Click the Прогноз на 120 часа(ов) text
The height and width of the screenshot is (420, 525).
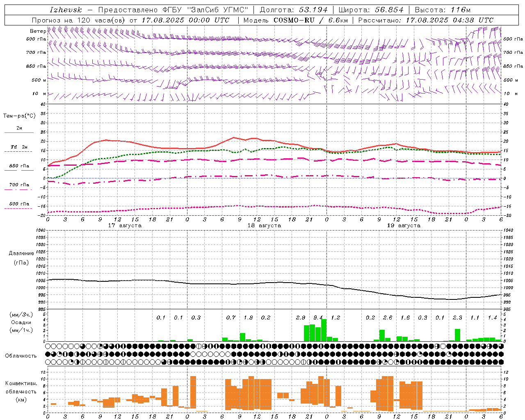pyautogui.click(x=79, y=20)
